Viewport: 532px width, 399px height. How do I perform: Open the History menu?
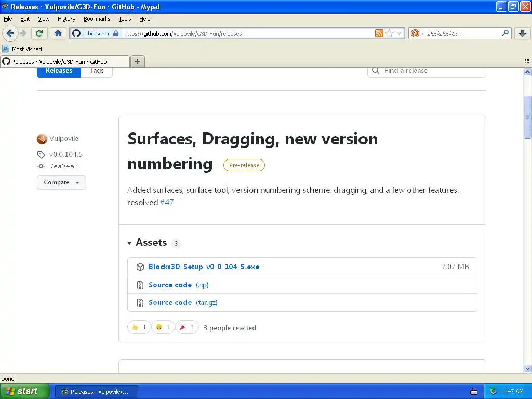coord(66,19)
